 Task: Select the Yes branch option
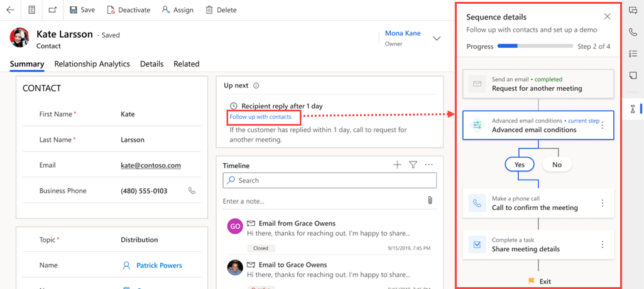(x=520, y=165)
